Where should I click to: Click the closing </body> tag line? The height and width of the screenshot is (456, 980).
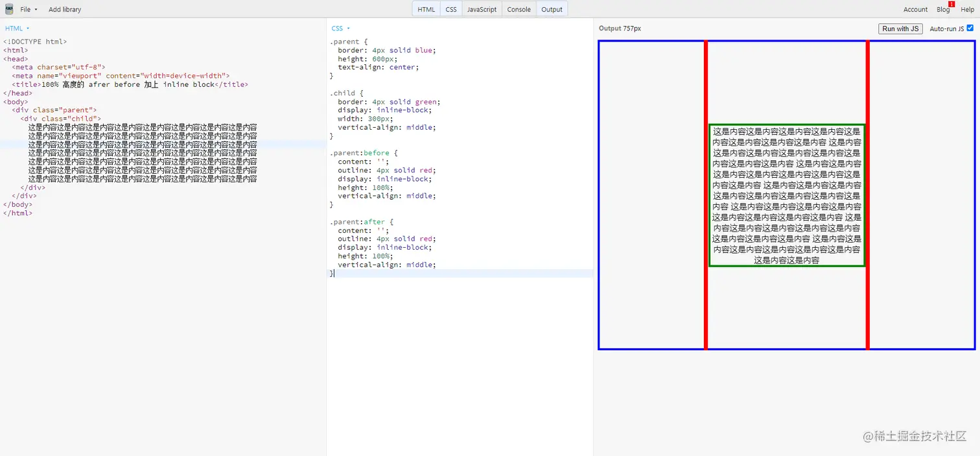point(17,204)
